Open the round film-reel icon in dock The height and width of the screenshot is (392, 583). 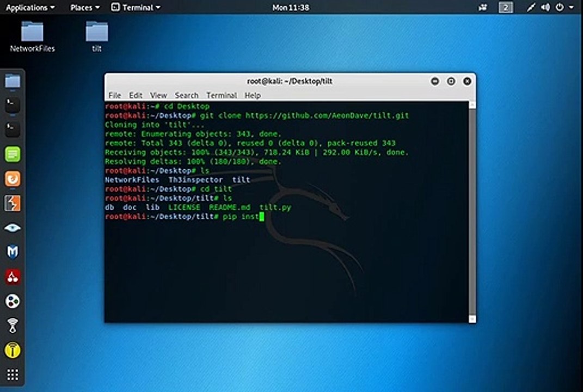(x=13, y=301)
